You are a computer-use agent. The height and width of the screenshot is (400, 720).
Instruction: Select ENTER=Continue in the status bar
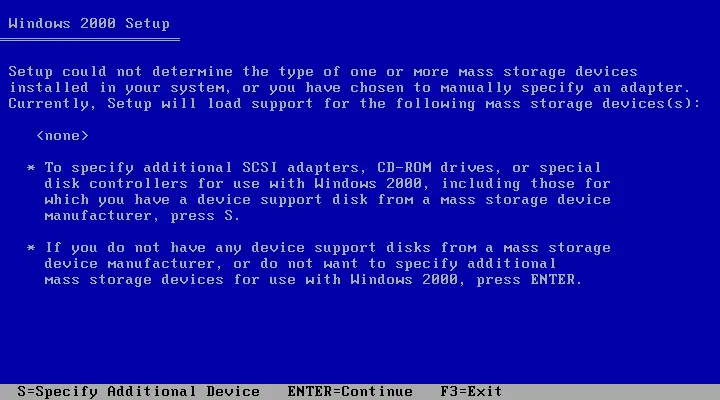click(x=350, y=392)
